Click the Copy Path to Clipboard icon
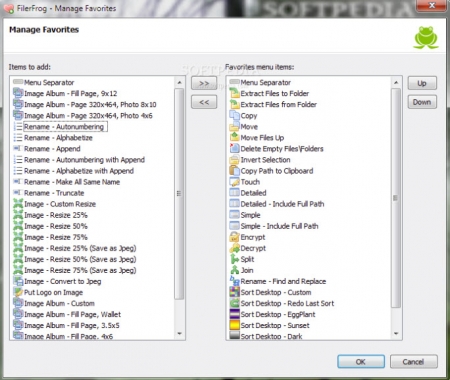The image size is (450, 380). 235,170
